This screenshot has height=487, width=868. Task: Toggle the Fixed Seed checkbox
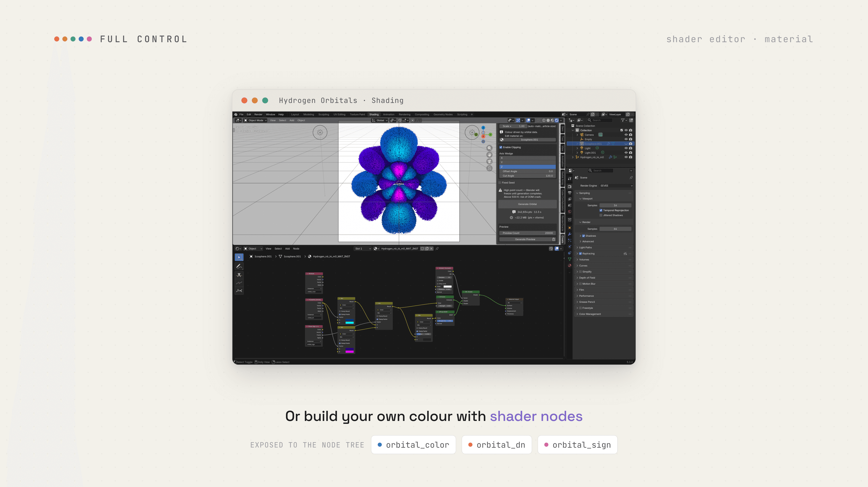500,183
